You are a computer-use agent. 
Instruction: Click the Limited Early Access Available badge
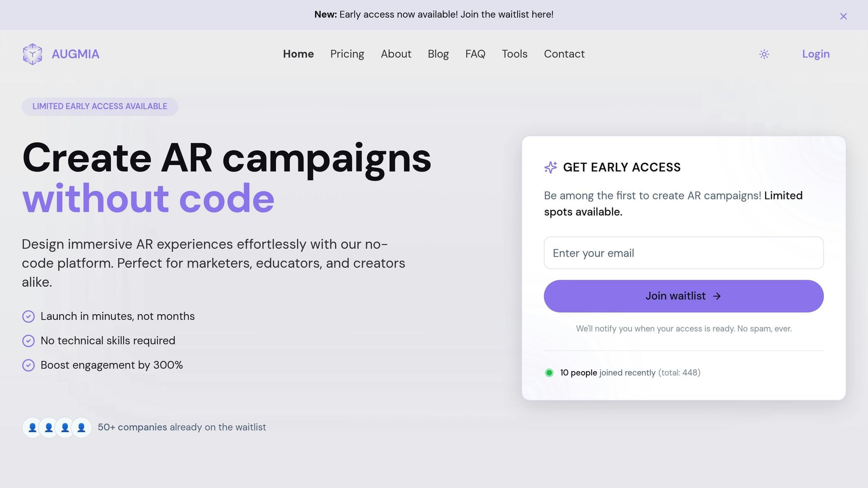pyautogui.click(x=100, y=107)
